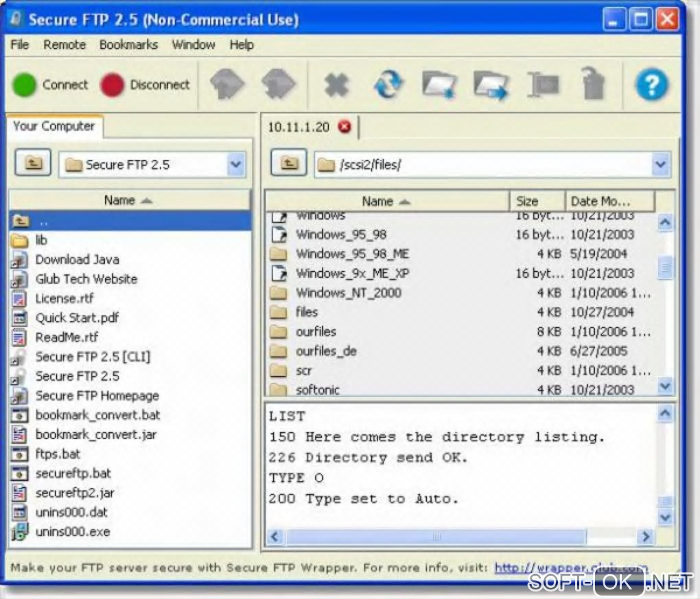Click the upload toolbar icon left of delete
700x599 pixels.
pos(227,84)
